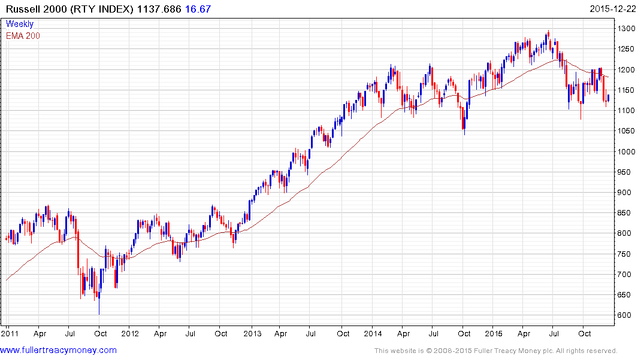Click the 700 price axis label

point(625,275)
